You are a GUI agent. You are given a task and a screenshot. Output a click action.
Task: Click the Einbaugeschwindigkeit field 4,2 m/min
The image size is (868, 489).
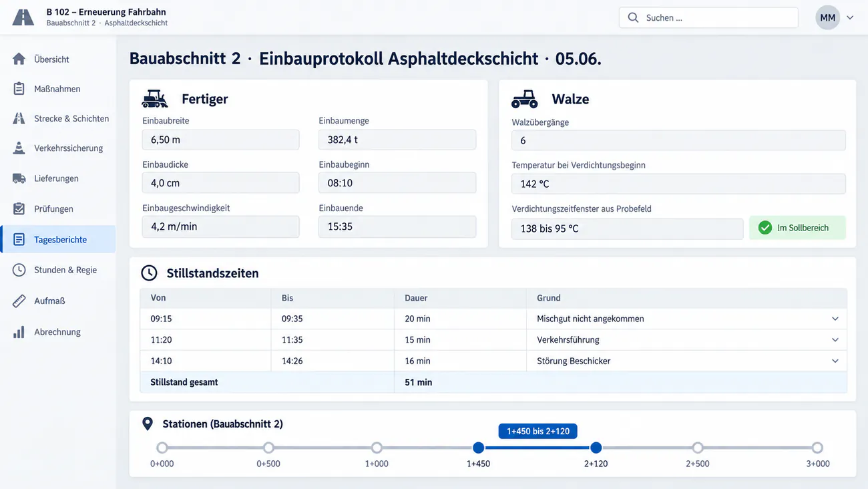(x=220, y=226)
